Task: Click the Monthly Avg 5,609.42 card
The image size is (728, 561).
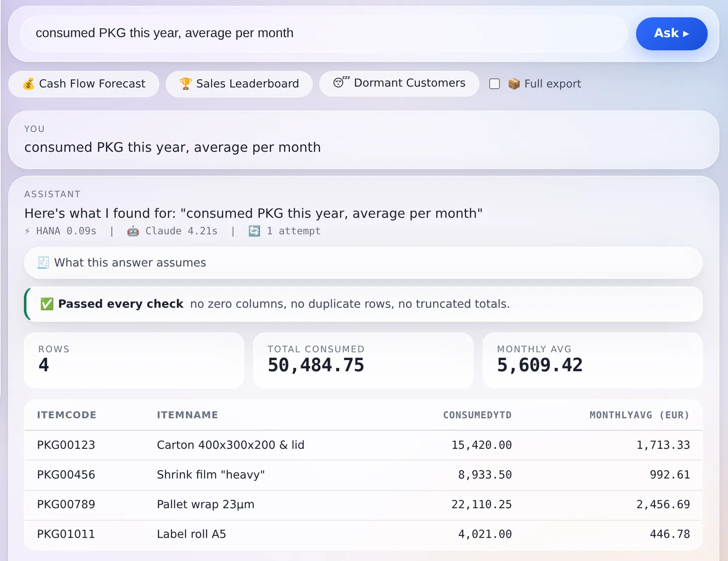Action: click(x=592, y=360)
